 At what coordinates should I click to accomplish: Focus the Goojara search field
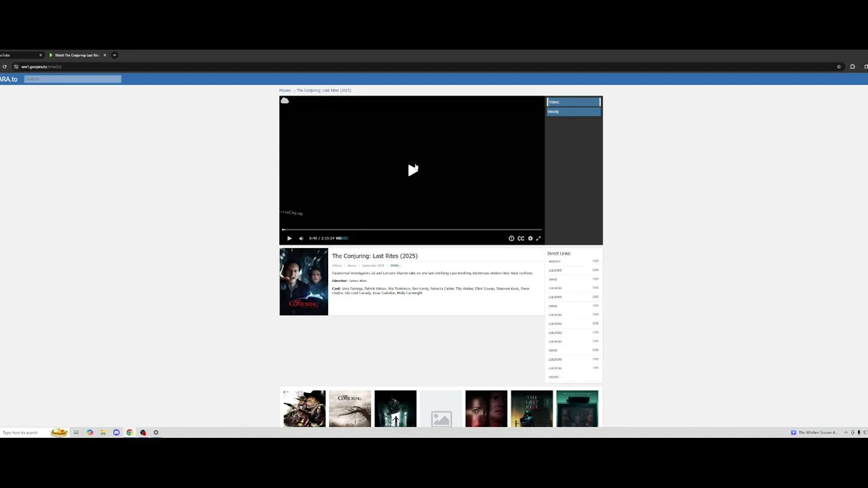tap(73, 79)
